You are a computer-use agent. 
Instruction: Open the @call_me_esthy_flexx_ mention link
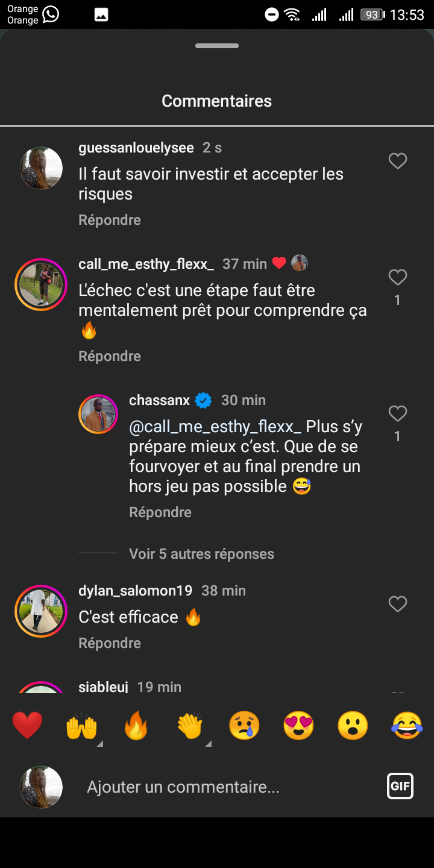215,427
